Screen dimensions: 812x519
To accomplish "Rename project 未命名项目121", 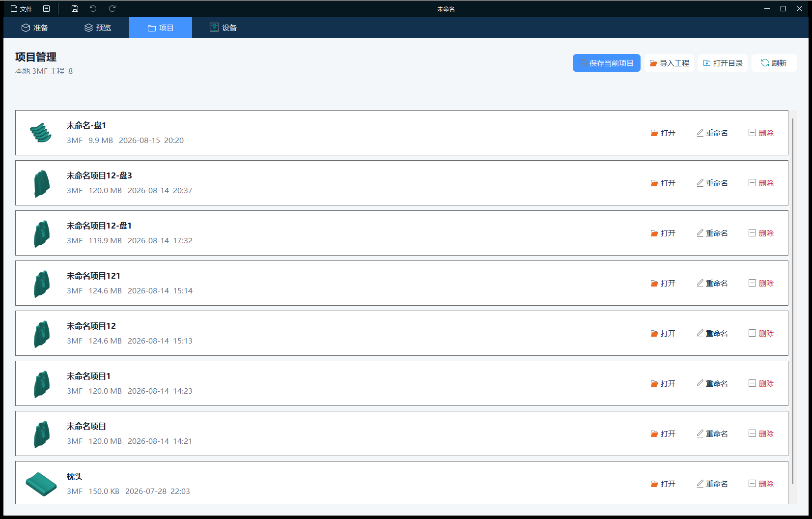I will 712,283.
